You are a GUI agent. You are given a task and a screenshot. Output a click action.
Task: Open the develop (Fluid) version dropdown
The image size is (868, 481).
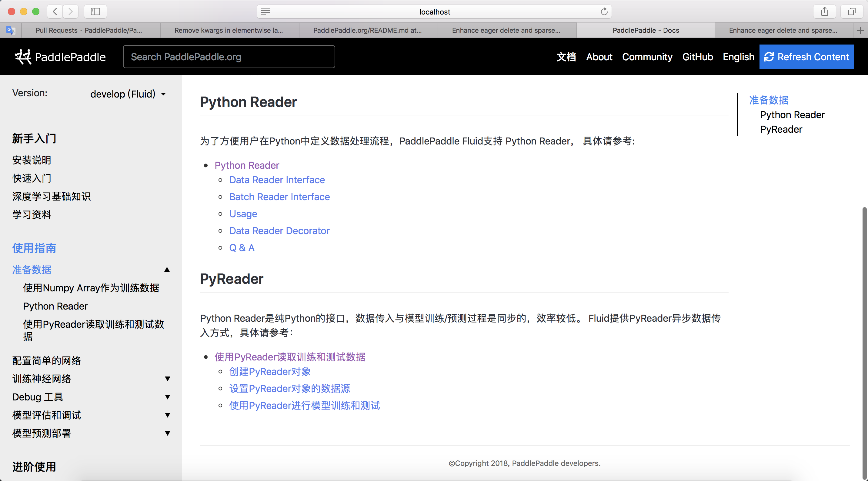128,94
